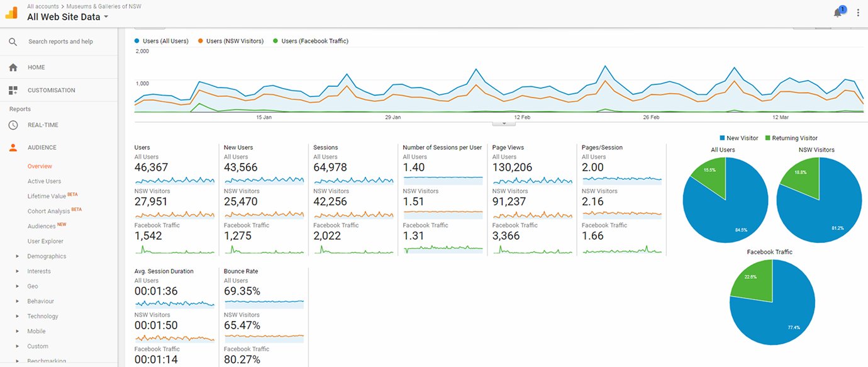Open the CUSTOMISATION section
The image size is (868, 367).
(52, 90)
